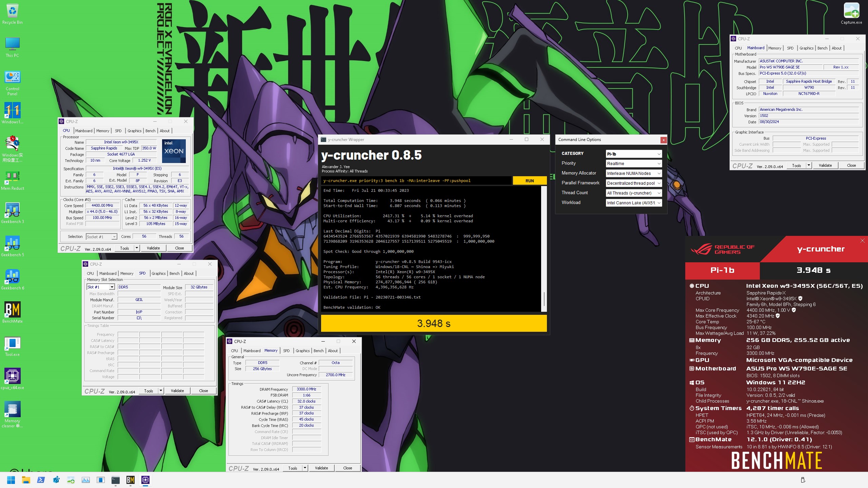The image size is (868, 488).
Task: Click the system tray USB device icon
Action: pyautogui.click(x=803, y=480)
